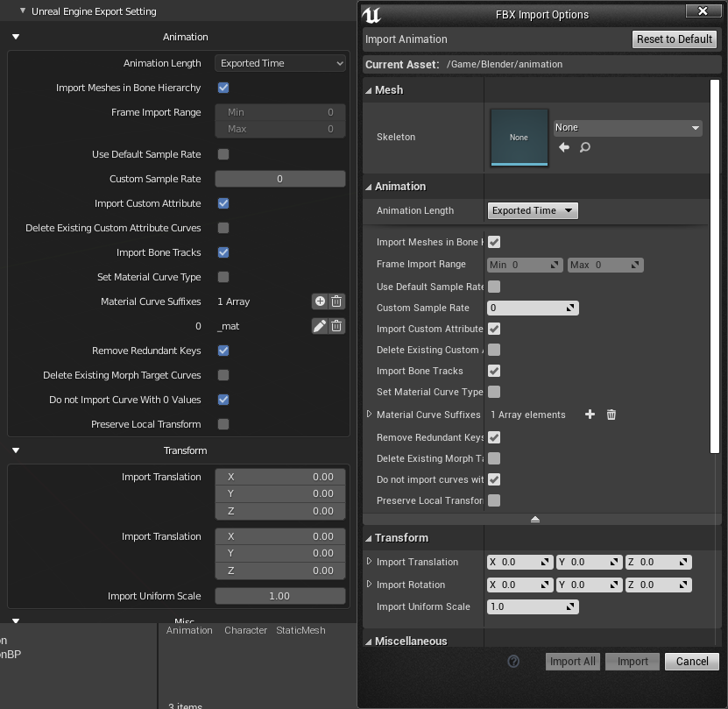Add an element beside 1 Array elements with plus

pyautogui.click(x=590, y=415)
